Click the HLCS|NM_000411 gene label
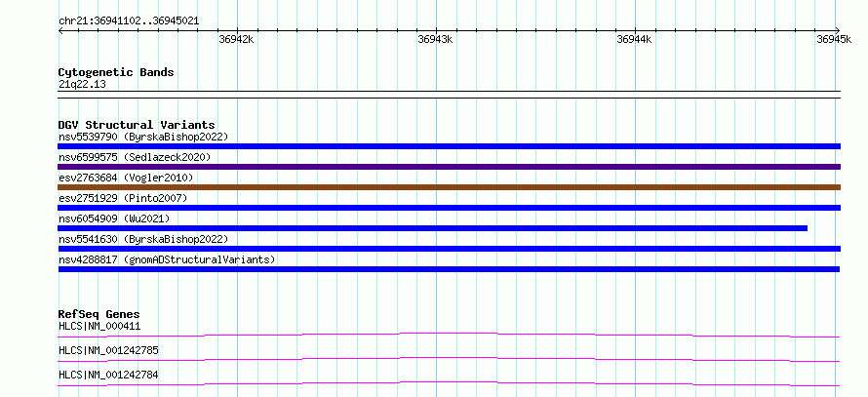868x397 pixels. point(99,326)
